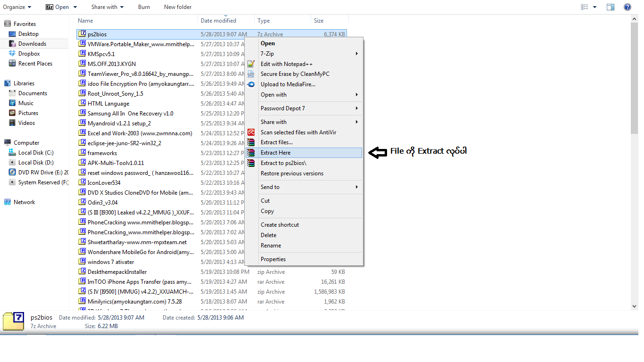Click the New folder toolbar button

[x=178, y=7]
